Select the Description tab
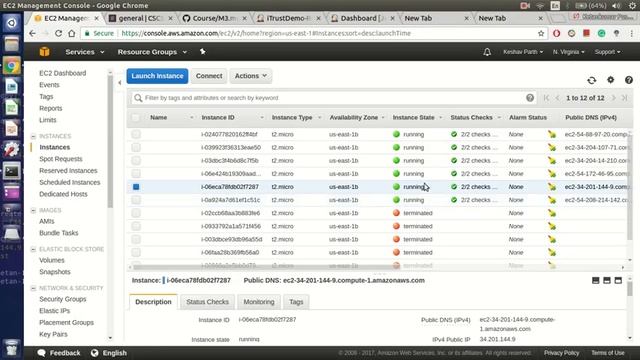Image resolution: width=640 pixels, height=360 pixels. (x=153, y=302)
